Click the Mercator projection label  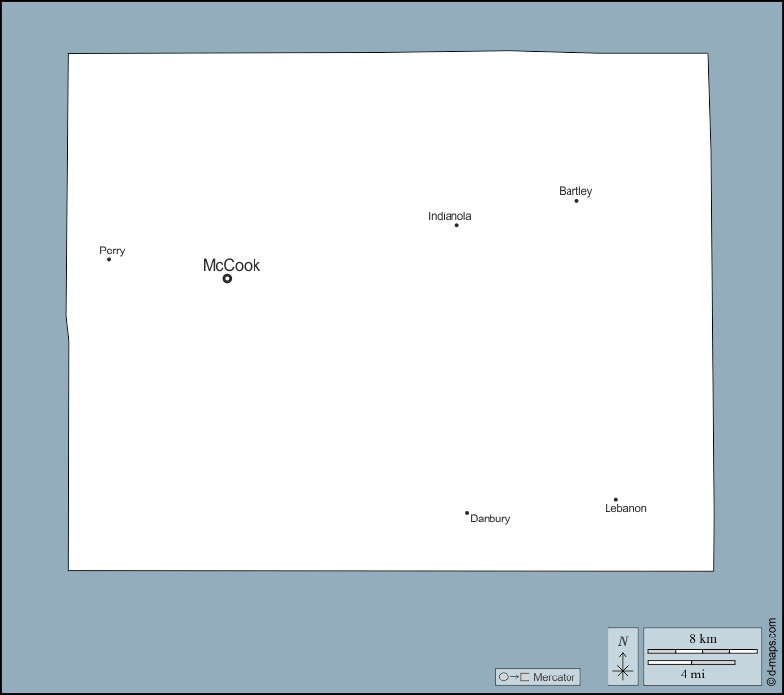point(555,677)
